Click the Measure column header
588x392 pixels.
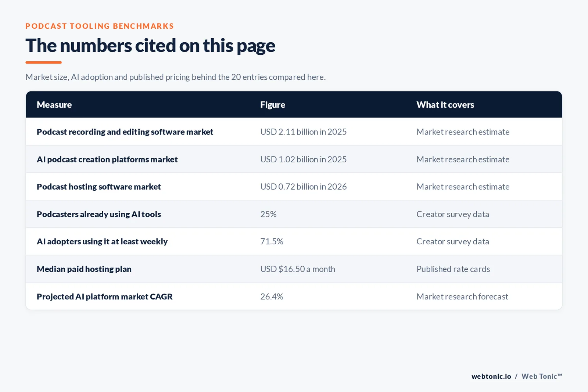pyautogui.click(x=54, y=105)
